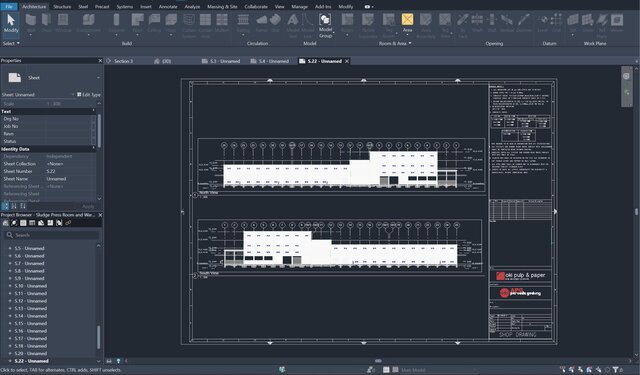Switch to the Massing & Site ribbon tab

222,7
